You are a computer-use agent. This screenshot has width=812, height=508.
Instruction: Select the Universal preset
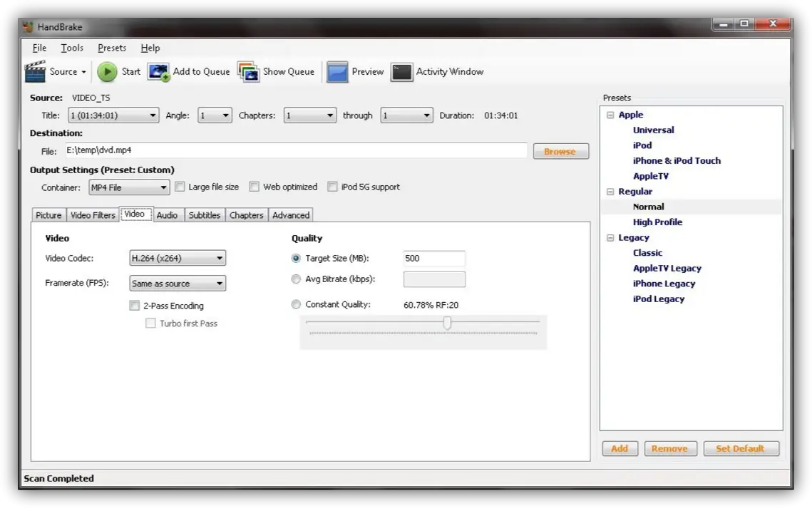(654, 130)
